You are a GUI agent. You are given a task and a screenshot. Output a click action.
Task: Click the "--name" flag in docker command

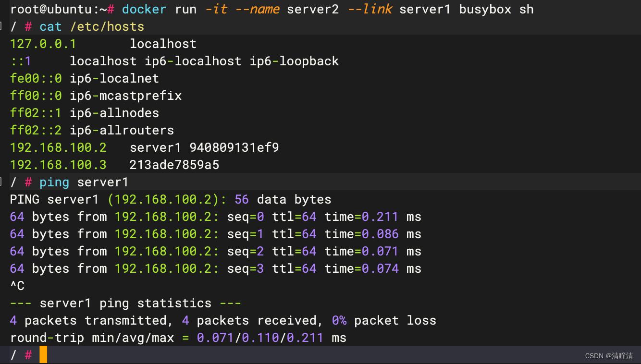click(x=257, y=9)
